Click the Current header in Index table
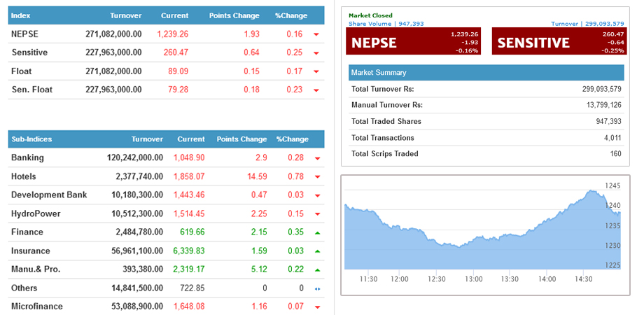The width and height of the screenshot is (644, 315). coord(174,16)
